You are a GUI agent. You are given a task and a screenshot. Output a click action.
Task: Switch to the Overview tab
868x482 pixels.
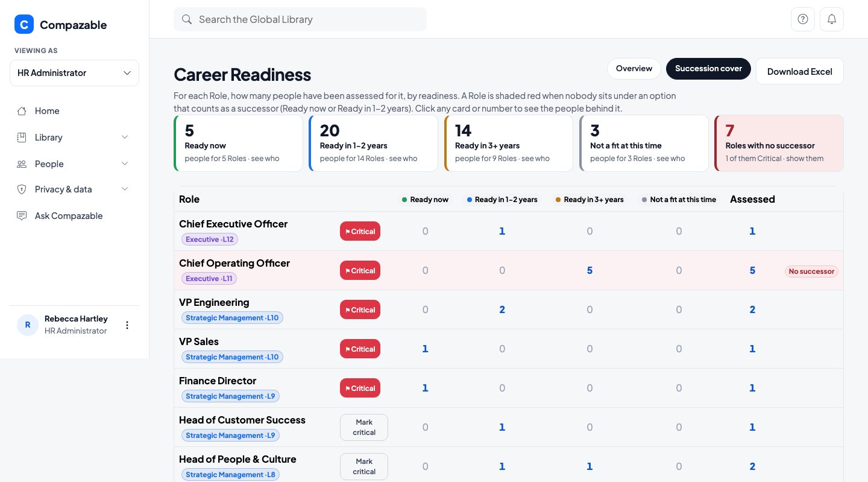(634, 69)
